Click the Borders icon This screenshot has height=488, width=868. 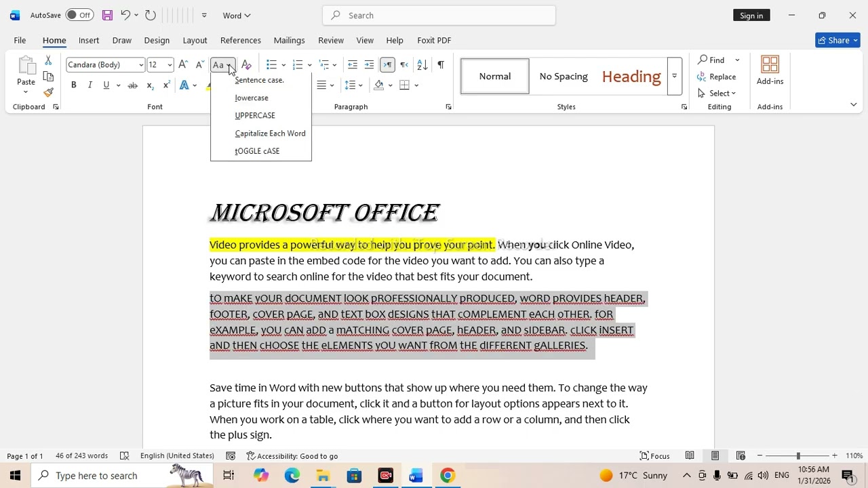click(x=405, y=85)
